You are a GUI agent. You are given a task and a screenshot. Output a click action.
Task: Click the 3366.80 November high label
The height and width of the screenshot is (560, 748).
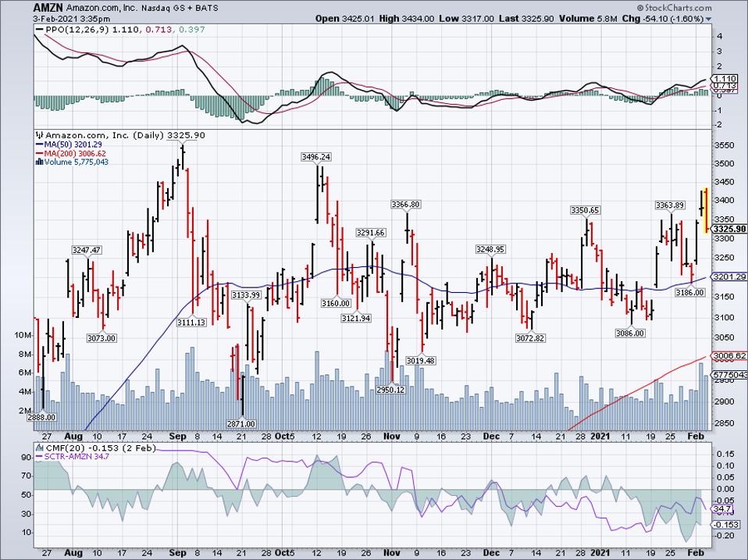(405, 204)
